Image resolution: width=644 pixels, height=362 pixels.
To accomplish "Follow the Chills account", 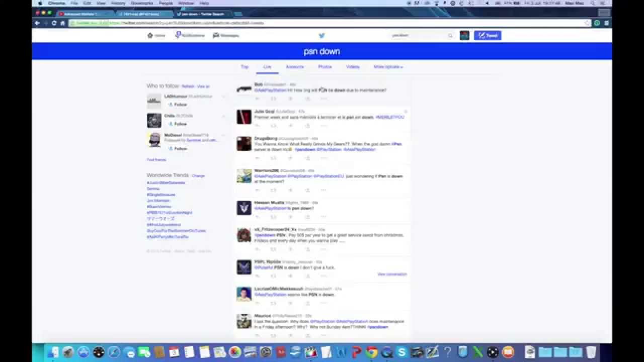I will point(178,124).
